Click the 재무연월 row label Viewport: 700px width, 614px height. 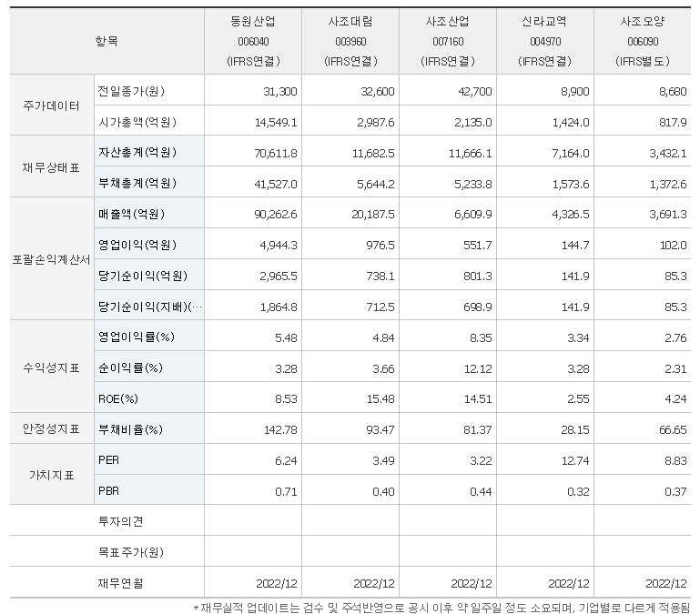coord(120,583)
